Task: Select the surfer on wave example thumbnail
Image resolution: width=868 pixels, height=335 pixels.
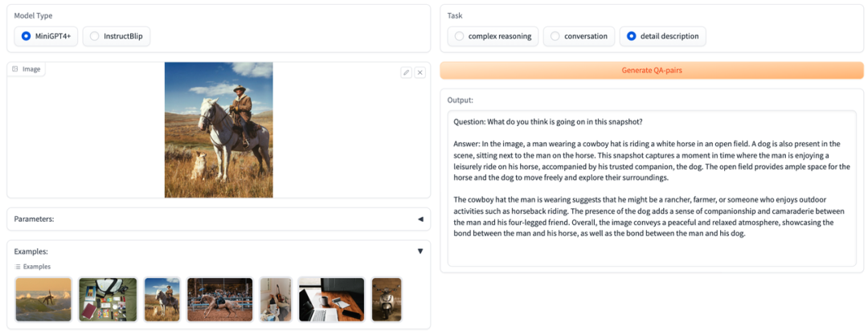Action: 43,300
